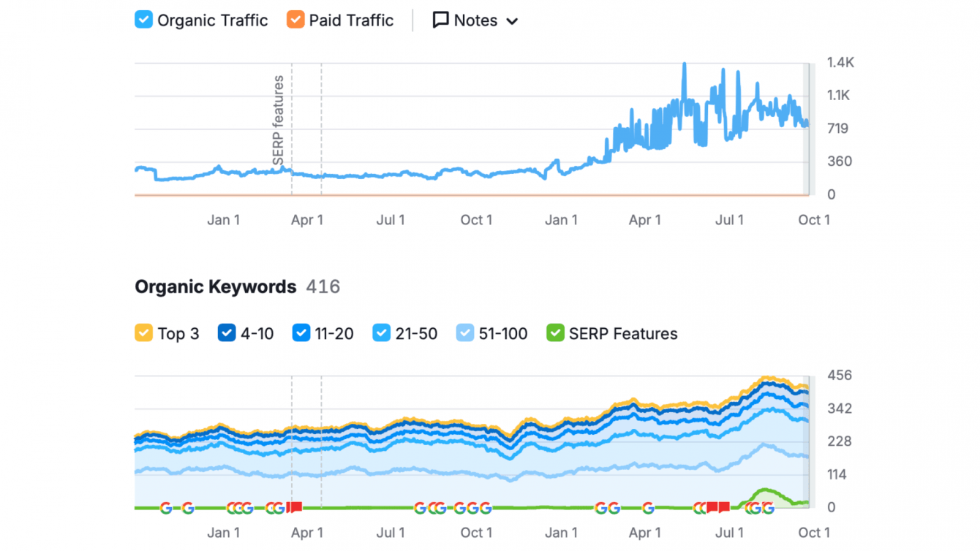This screenshot has width=980, height=551.
Task: Uncheck the Organic Traffic checkbox
Action: tap(143, 20)
